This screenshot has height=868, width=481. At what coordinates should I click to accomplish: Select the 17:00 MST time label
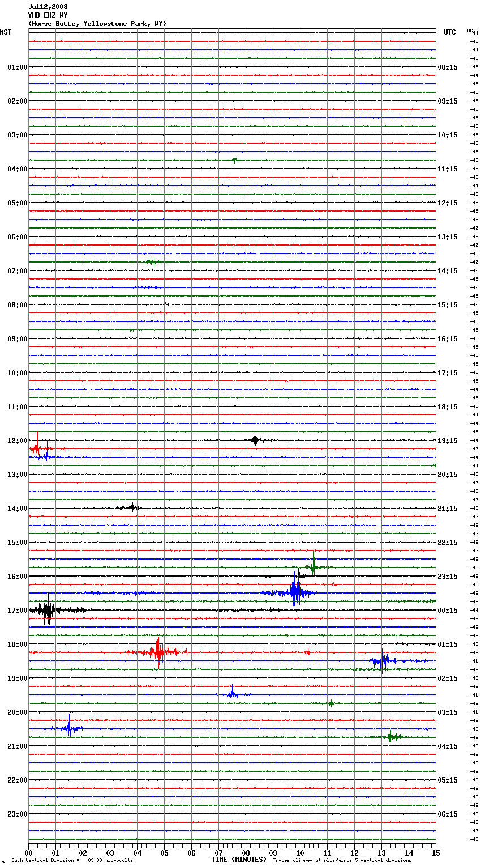(x=18, y=611)
